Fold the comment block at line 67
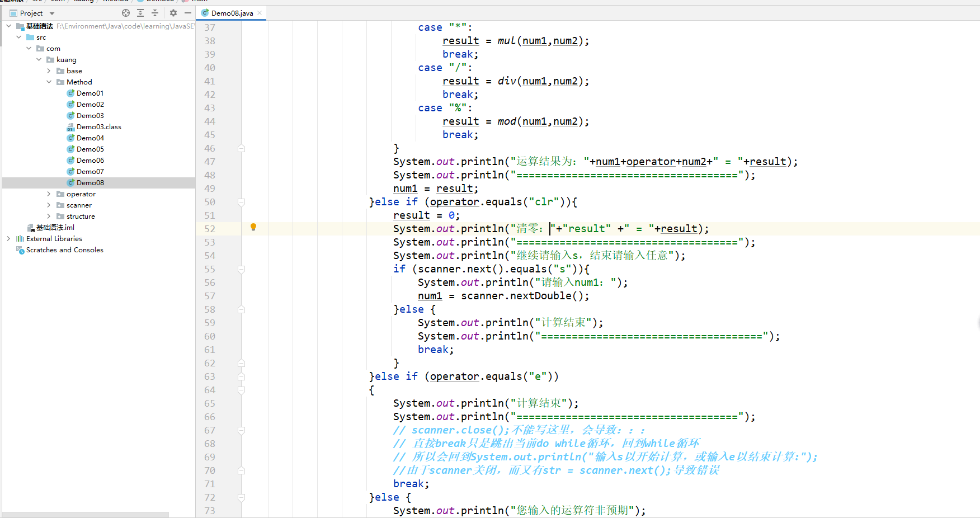Screen dimensions: 980x518 pos(242,430)
